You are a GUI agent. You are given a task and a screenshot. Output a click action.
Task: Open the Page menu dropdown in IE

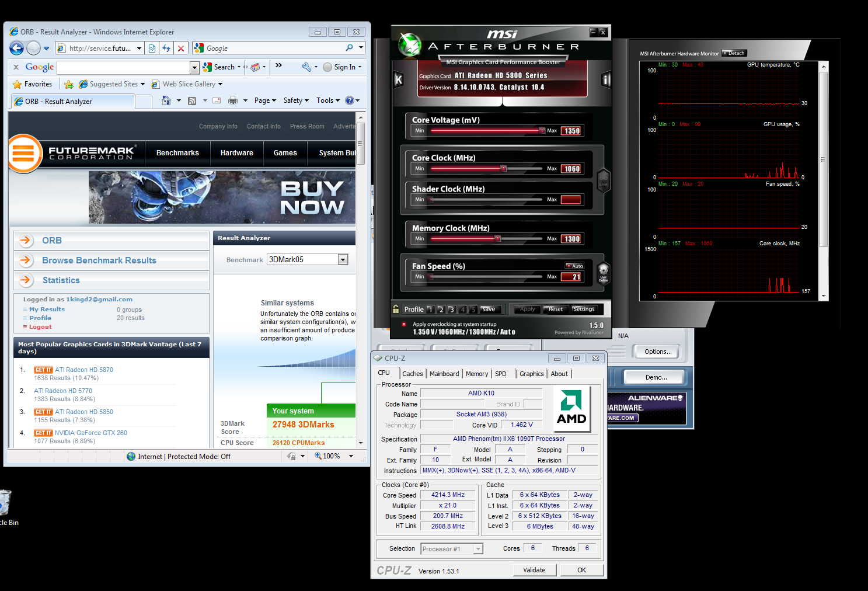[266, 100]
